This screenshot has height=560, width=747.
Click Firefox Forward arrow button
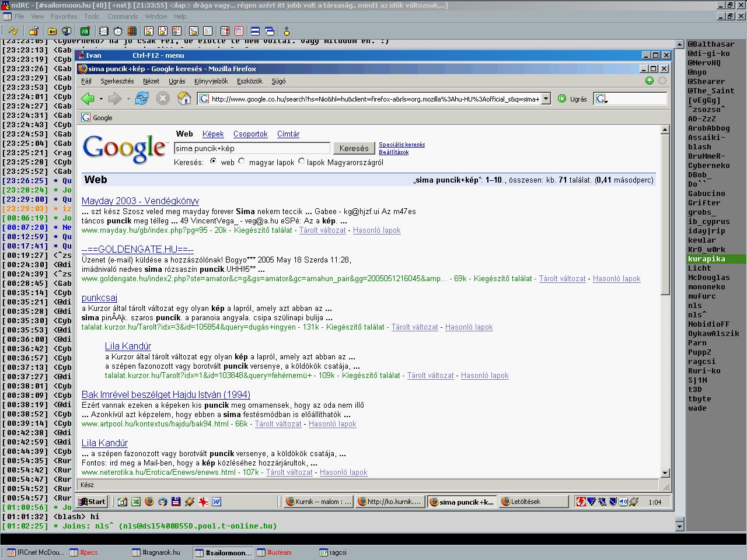click(x=114, y=99)
